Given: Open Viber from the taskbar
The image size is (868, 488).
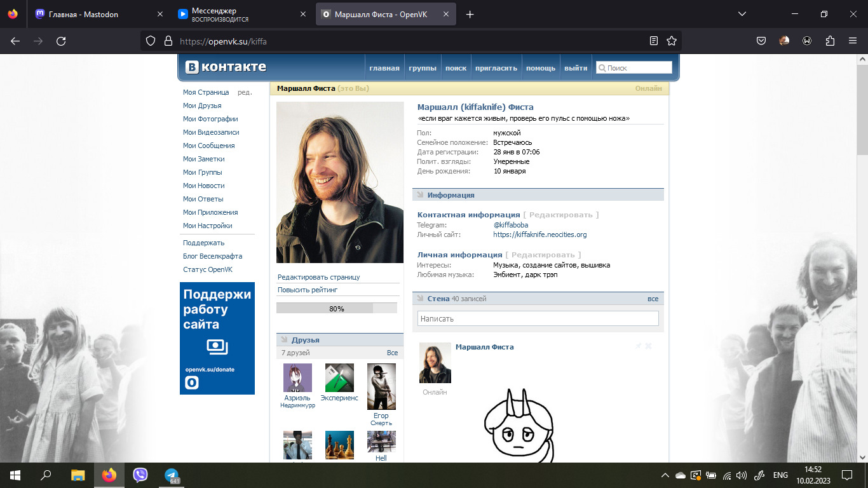Looking at the screenshot, I should coord(140,475).
